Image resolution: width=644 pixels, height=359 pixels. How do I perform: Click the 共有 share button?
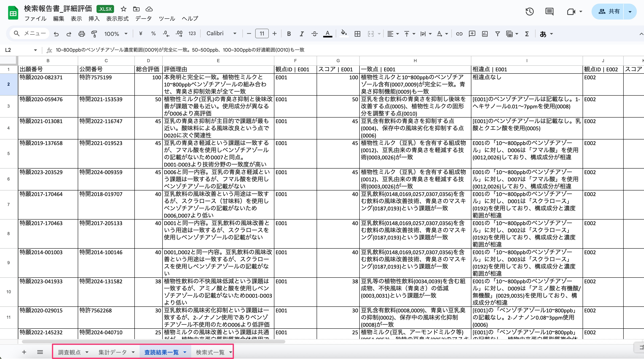609,12
